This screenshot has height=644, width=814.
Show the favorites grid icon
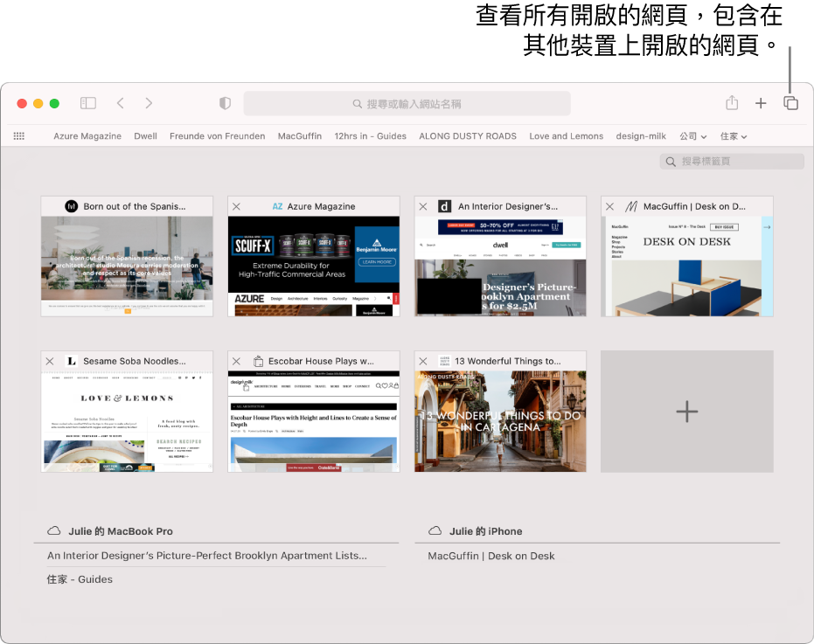click(x=19, y=136)
